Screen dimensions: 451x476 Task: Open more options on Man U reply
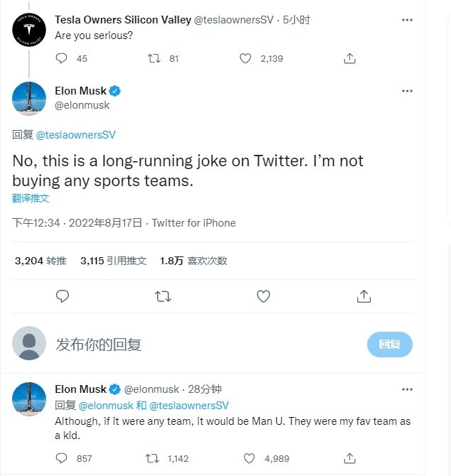tap(407, 389)
